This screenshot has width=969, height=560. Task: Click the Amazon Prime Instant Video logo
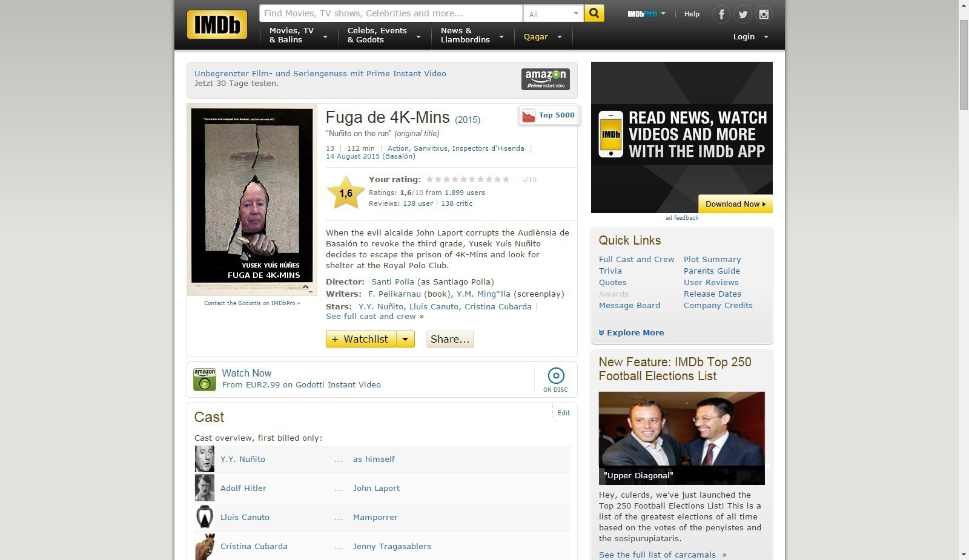click(546, 79)
